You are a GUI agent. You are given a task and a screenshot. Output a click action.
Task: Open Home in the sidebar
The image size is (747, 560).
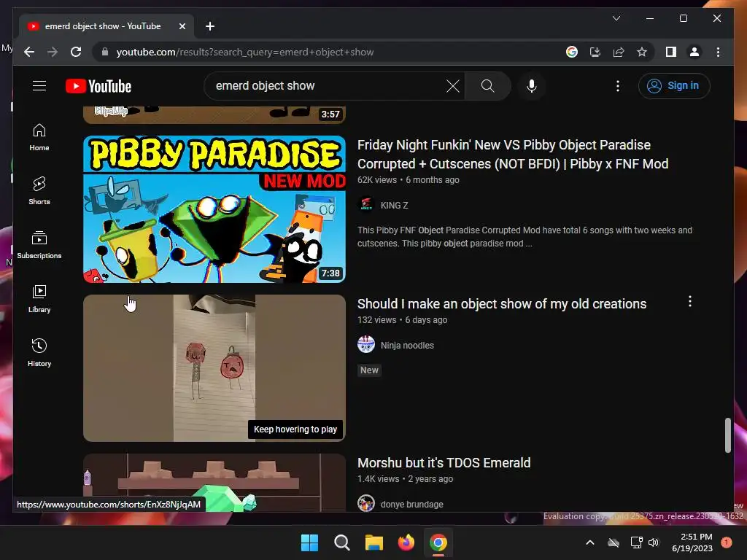pyautogui.click(x=39, y=137)
